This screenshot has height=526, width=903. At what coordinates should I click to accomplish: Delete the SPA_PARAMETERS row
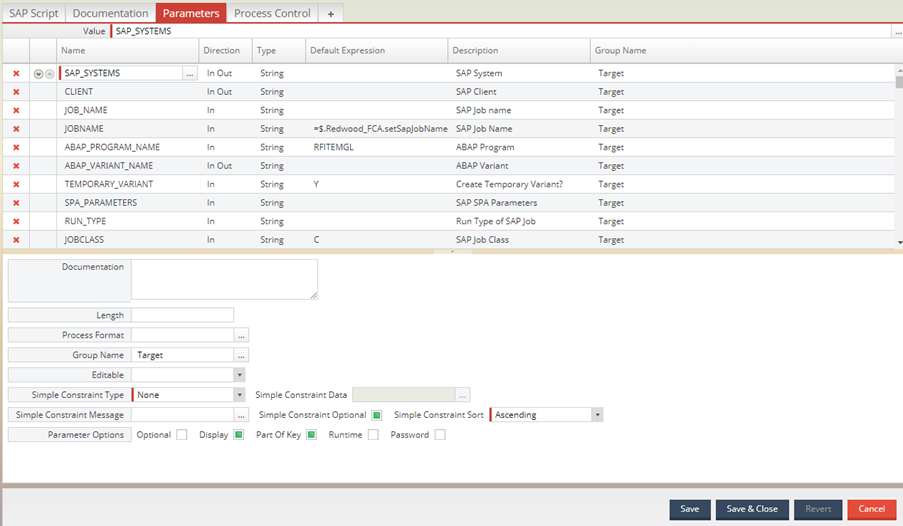click(x=16, y=203)
